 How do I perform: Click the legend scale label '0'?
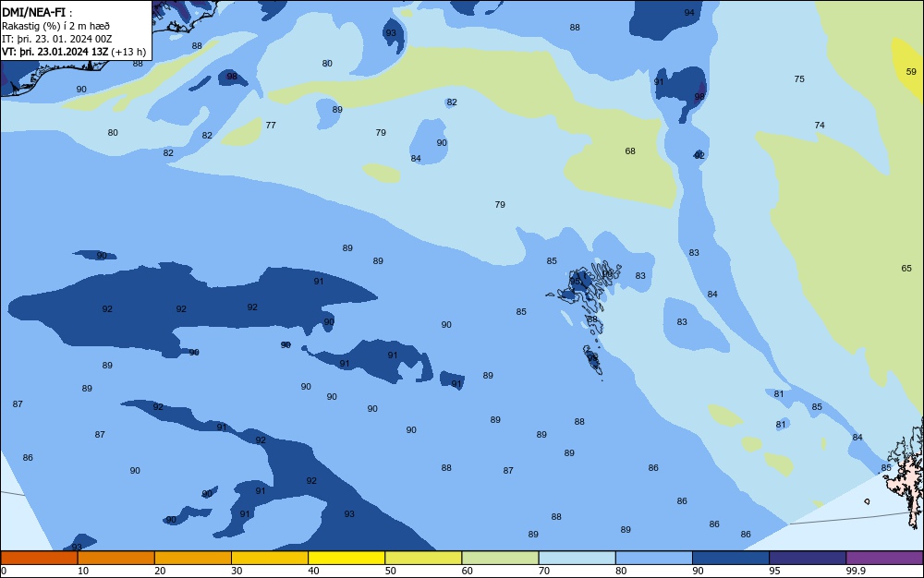(x=4, y=571)
